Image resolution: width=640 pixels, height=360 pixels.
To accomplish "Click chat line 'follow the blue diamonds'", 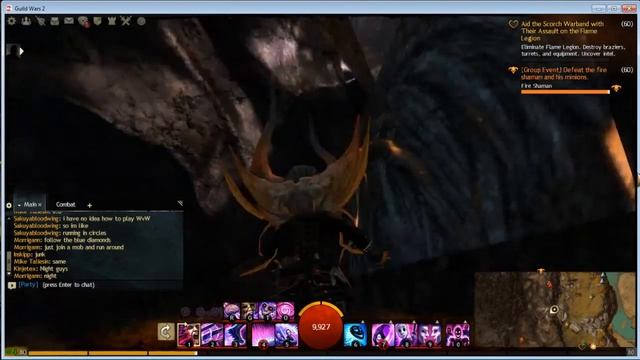I will pyautogui.click(x=77, y=240).
